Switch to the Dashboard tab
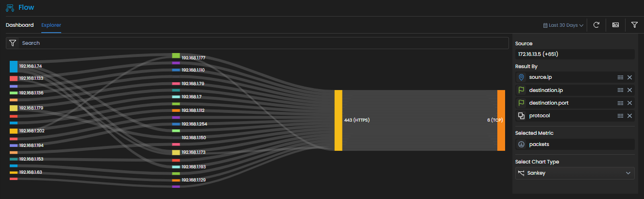Image resolution: width=644 pixels, height=199 pixels. [x=19, y=25]
